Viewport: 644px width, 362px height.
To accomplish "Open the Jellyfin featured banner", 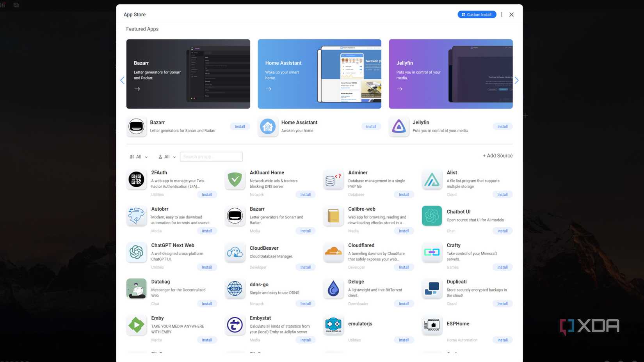I will [x=451, y=74].
